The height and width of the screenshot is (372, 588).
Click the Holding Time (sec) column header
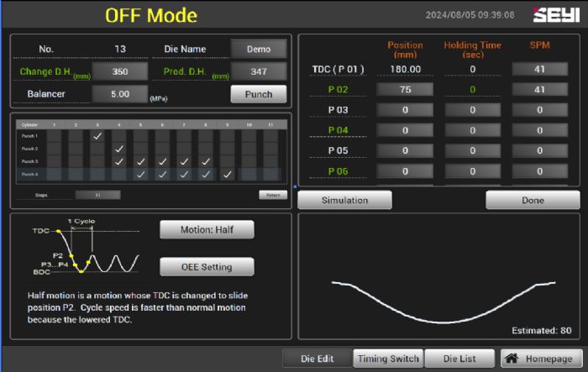472,50
